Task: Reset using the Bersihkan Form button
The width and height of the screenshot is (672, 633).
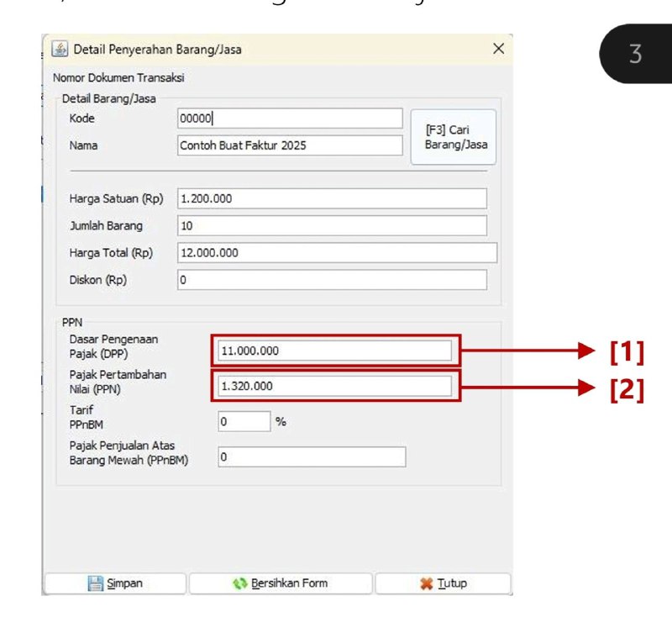Action: (x=281, y=583)
